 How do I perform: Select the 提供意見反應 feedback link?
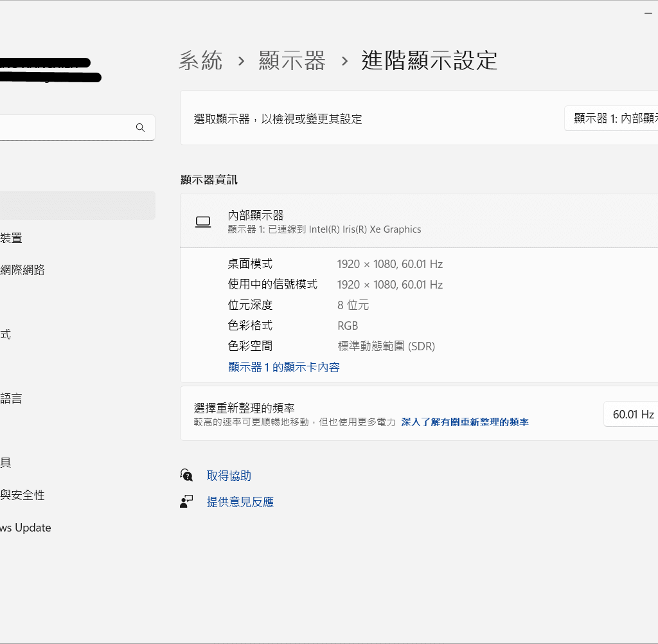(x=240, y=502)
